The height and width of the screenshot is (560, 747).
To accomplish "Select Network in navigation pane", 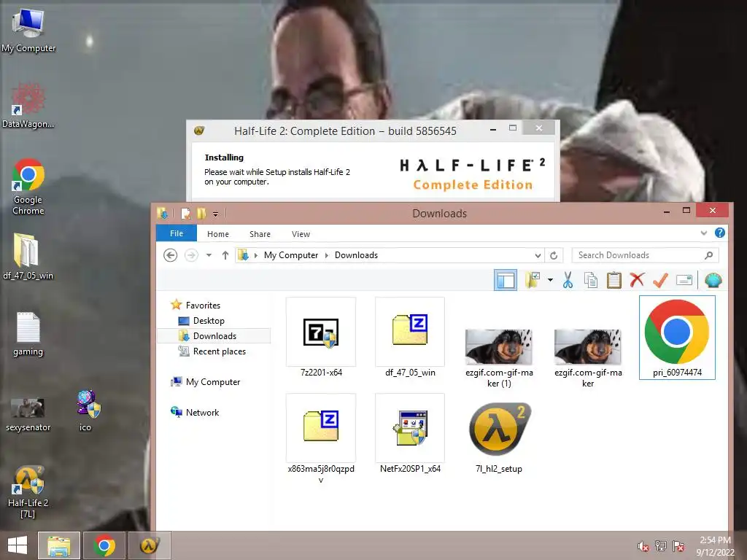I will click(x=202, y=413).
